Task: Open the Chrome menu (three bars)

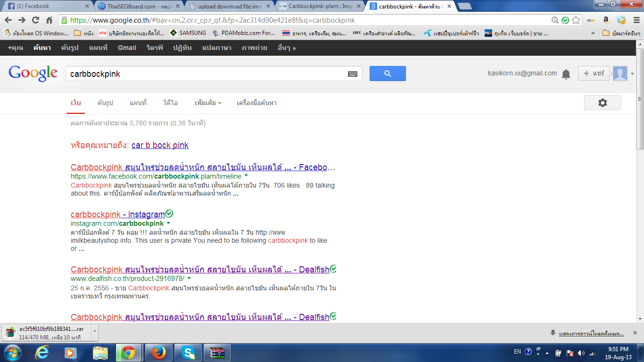Action: [636, 20]
